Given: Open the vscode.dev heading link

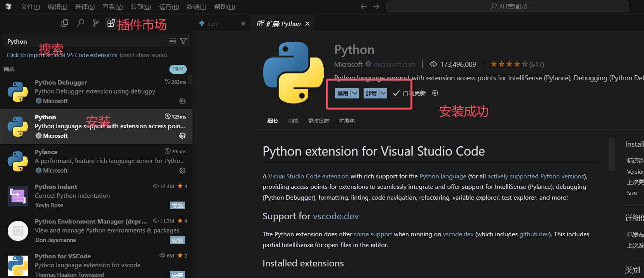Looking at the screenshot, I should point(336,216).
